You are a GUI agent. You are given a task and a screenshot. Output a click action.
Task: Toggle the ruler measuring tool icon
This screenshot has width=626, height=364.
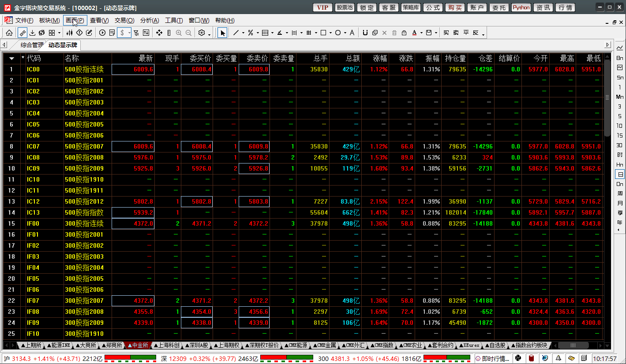click(22, 33)
